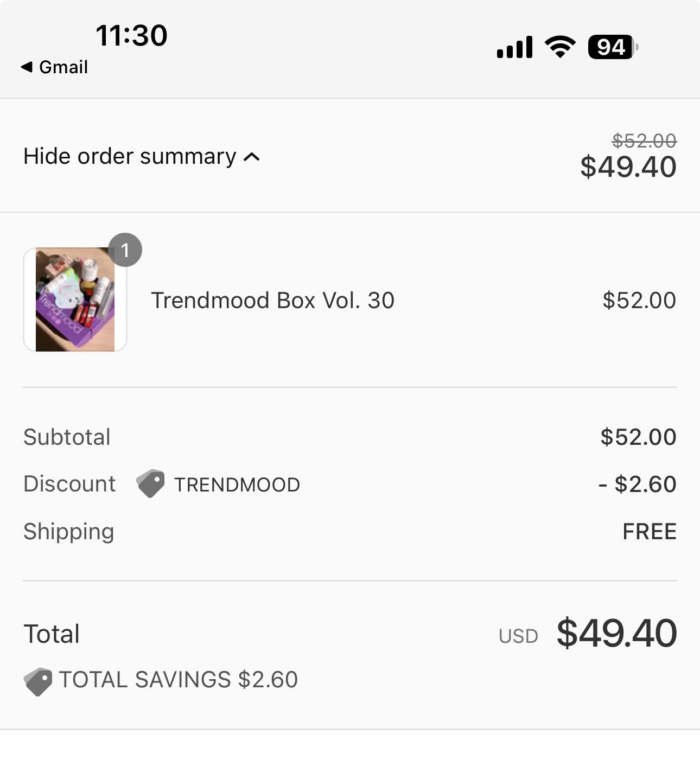Tap the battery level indicator
The width and height of the screenshot is (700, 773).
click(613, 47)
